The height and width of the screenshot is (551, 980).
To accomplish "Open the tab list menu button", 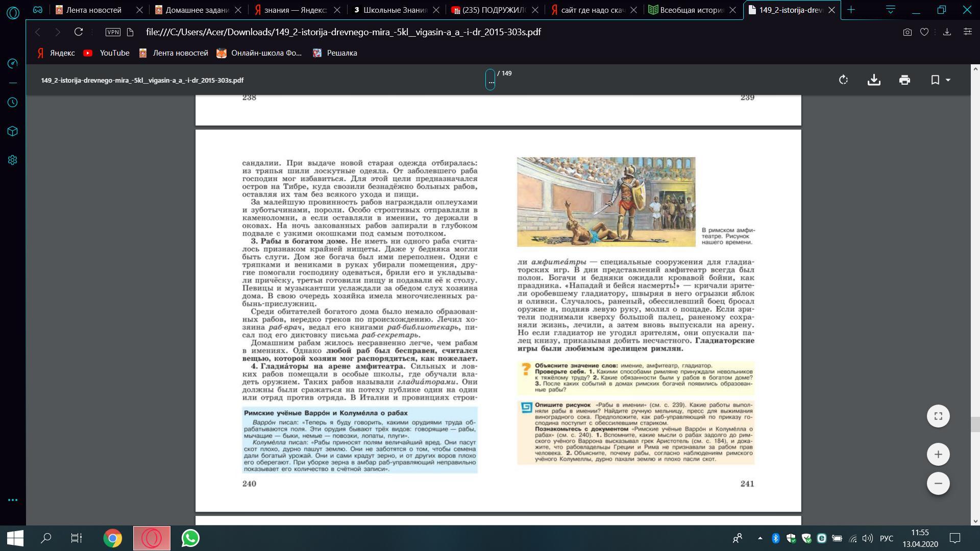I will [890, 10].
